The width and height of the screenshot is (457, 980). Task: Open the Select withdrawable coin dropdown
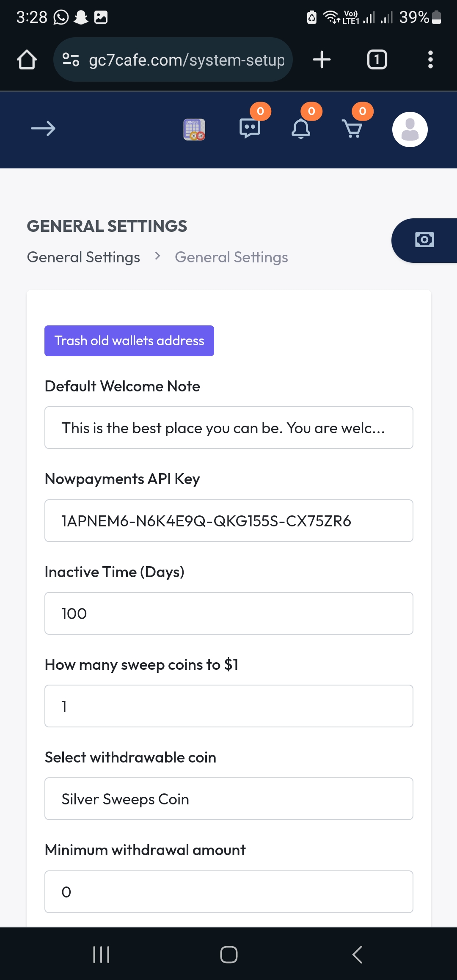tap(229, 799)
